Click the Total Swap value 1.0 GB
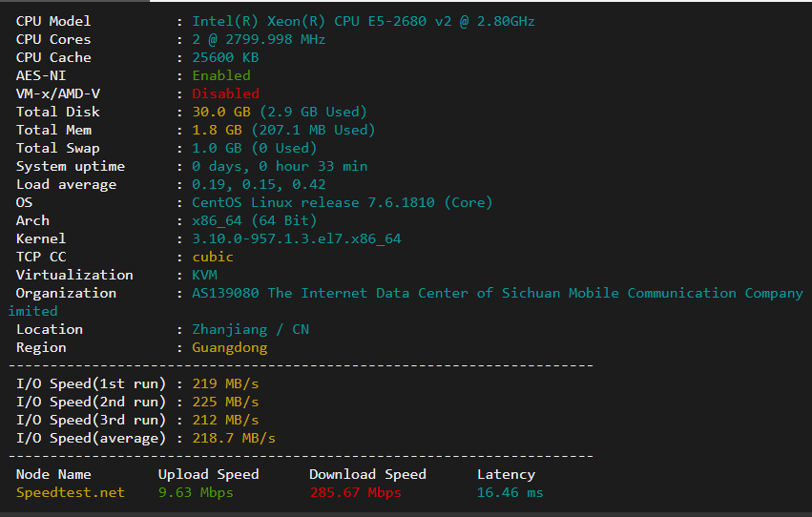The image size is (812, 517). (217, 148)
